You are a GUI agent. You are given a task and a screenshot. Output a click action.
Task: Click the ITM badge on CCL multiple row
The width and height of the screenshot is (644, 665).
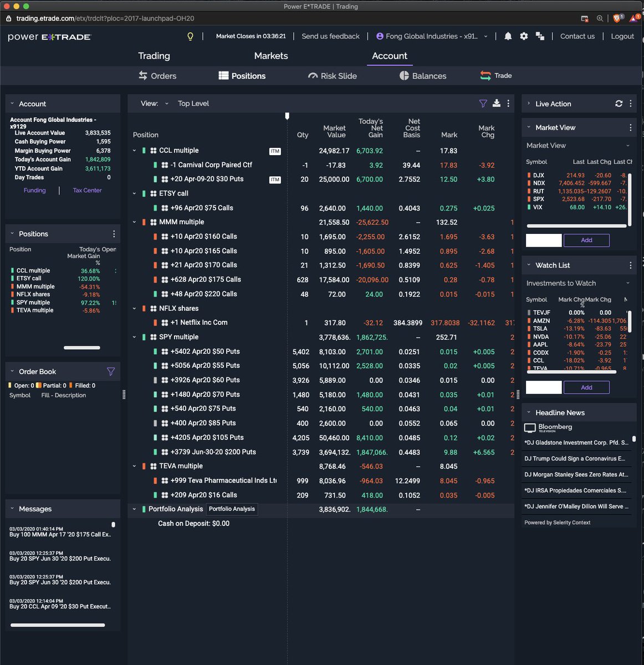point(275,151)
